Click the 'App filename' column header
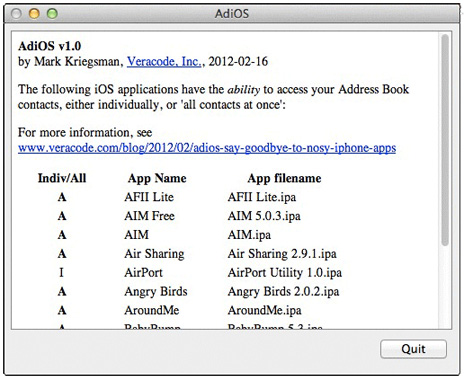The width and height of the screenshot is (464, 380). (x=284, y=178)
